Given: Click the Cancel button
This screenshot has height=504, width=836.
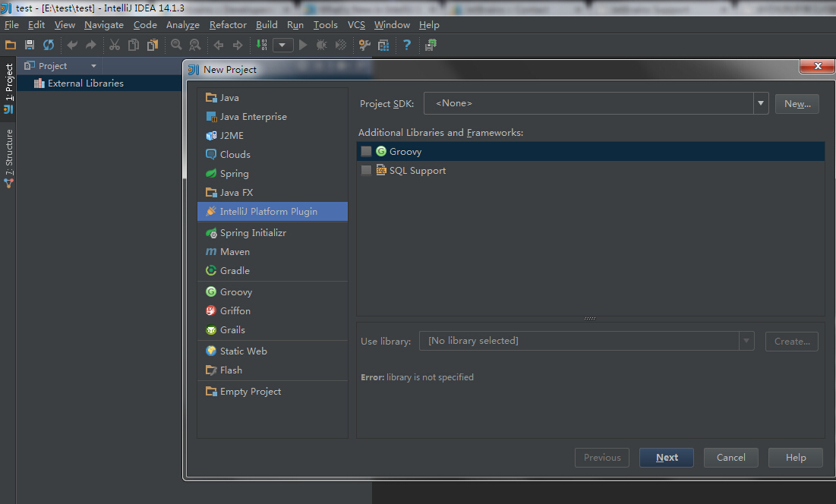Looking at the screenshot, I should [x=731, y=458].
